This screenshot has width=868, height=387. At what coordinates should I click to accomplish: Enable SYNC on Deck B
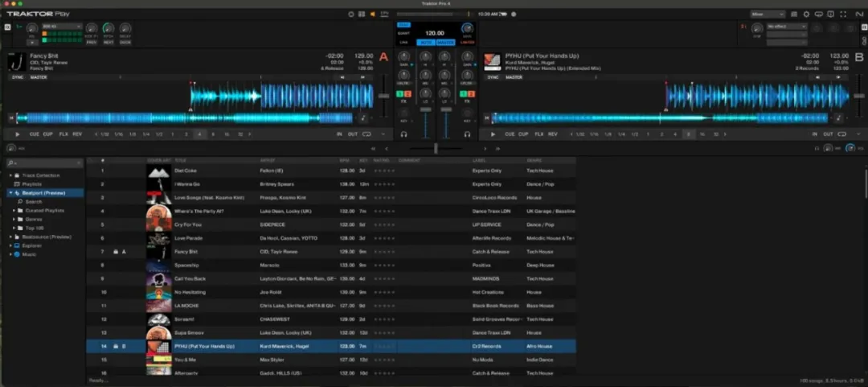tap(493, 77)
